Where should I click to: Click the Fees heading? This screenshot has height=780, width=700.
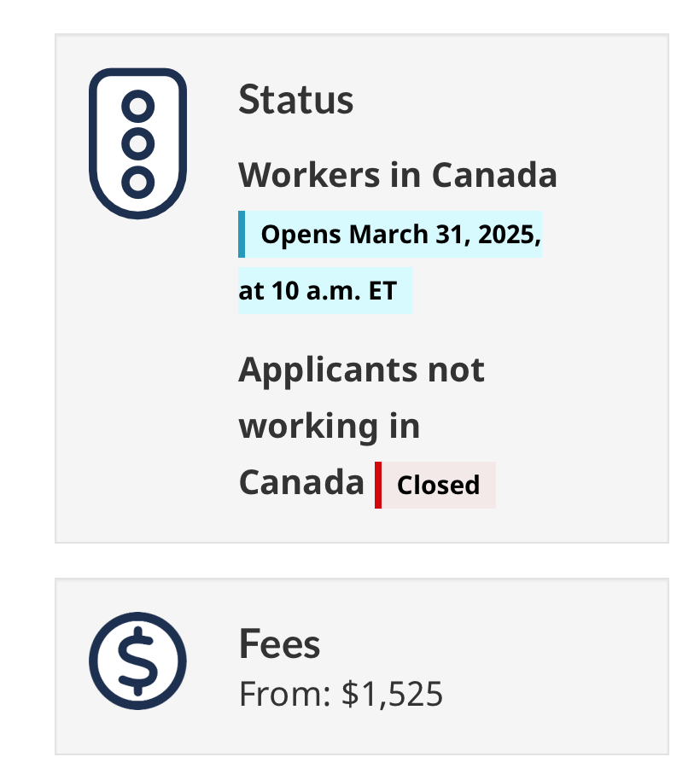(x=280, y=643)
